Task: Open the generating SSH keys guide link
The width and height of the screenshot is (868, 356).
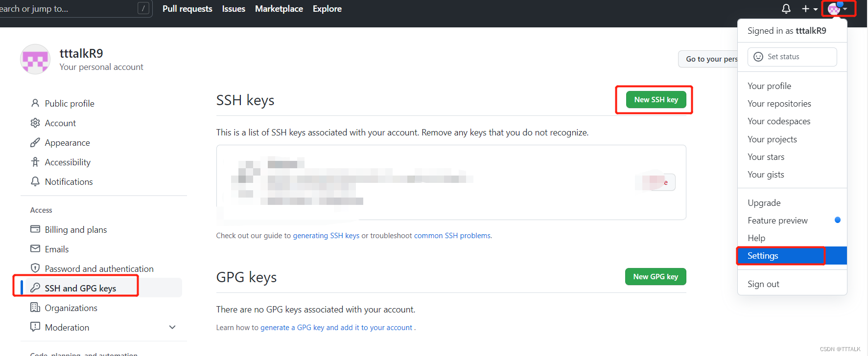Action: [x=326, y=236]
